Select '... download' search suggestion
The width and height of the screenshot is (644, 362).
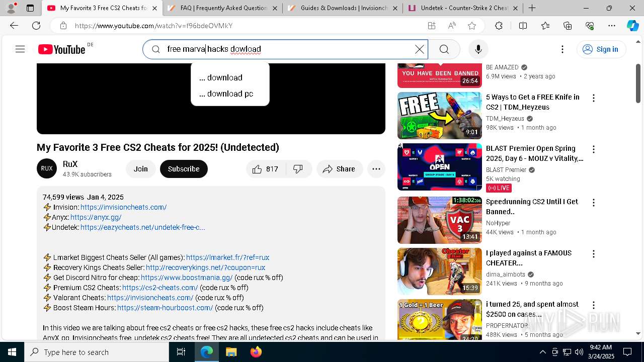click(230, 77)
